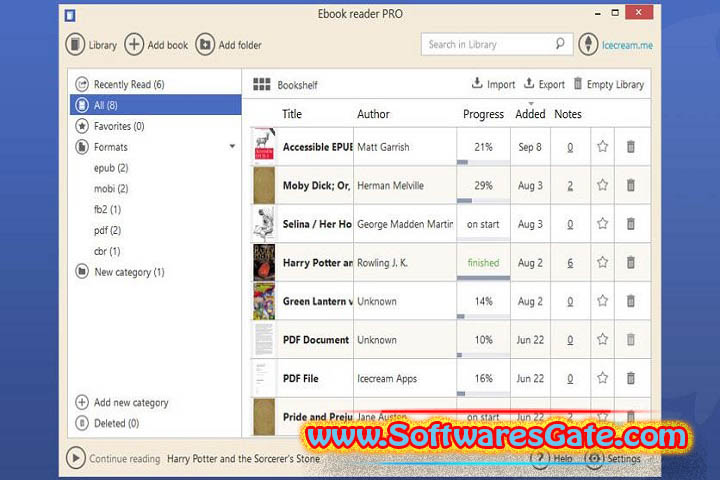Click the Library text button
This screenshot has width=720, height=480.
pos(102,45)
